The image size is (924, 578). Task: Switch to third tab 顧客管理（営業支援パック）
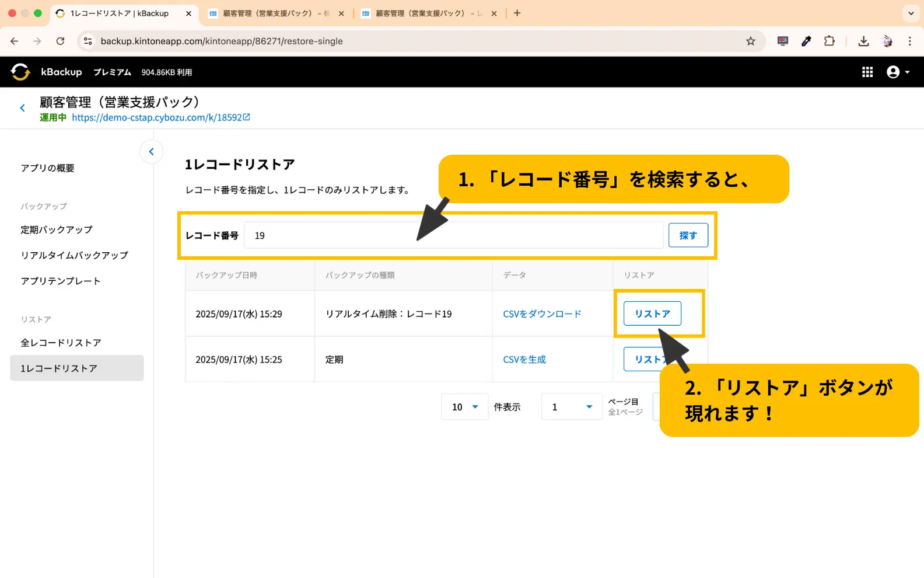point(429,13)
